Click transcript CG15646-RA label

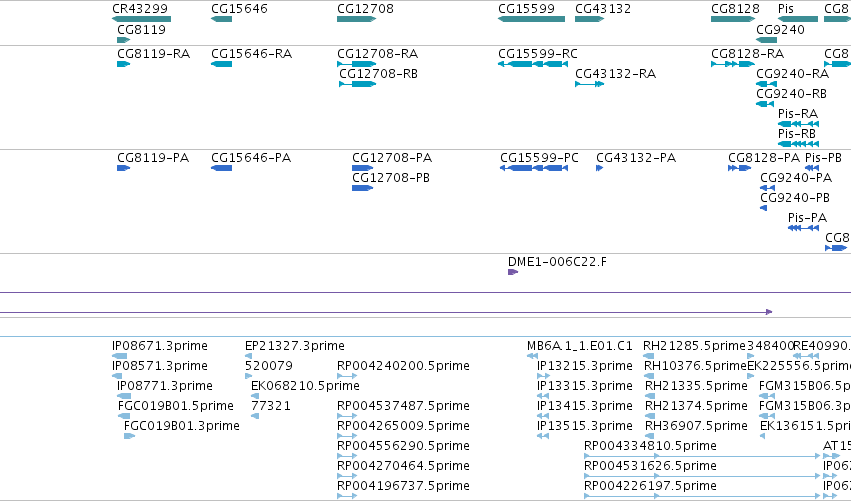(x=251, y=54)
